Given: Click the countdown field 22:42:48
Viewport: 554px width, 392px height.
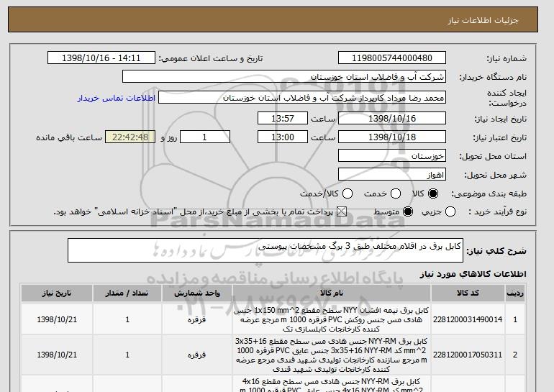Looking at the screenshot, I should (x=130, y=137).
